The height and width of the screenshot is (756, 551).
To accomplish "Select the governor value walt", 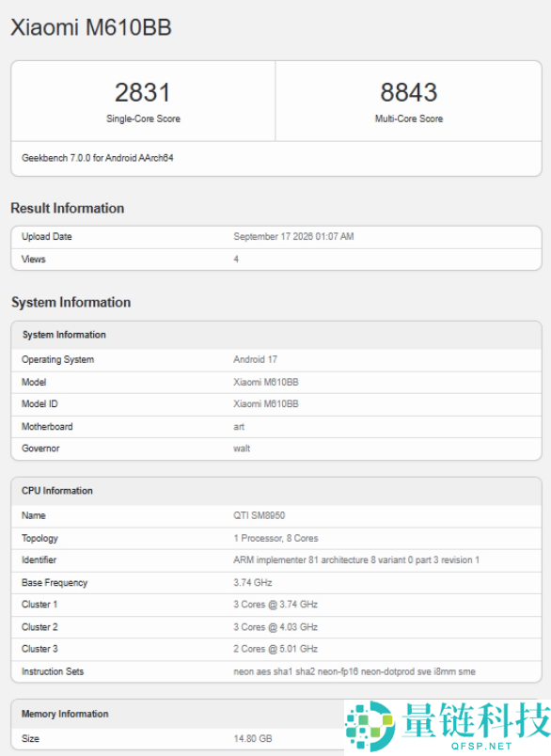I will click(x=242, y=448).
